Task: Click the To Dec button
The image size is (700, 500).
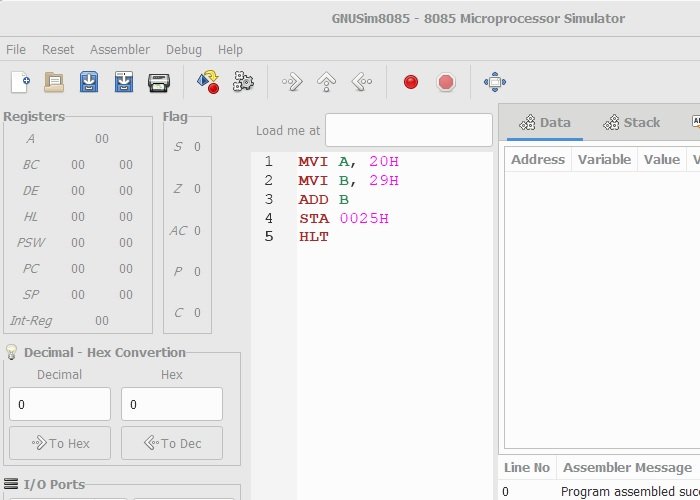Action: pos(172,443)
